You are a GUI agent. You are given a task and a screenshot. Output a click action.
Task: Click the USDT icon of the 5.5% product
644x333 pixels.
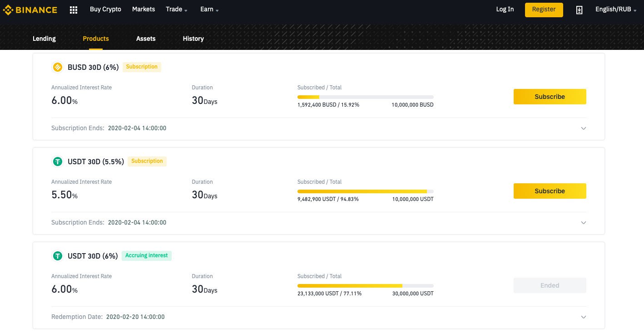point(58,162)
